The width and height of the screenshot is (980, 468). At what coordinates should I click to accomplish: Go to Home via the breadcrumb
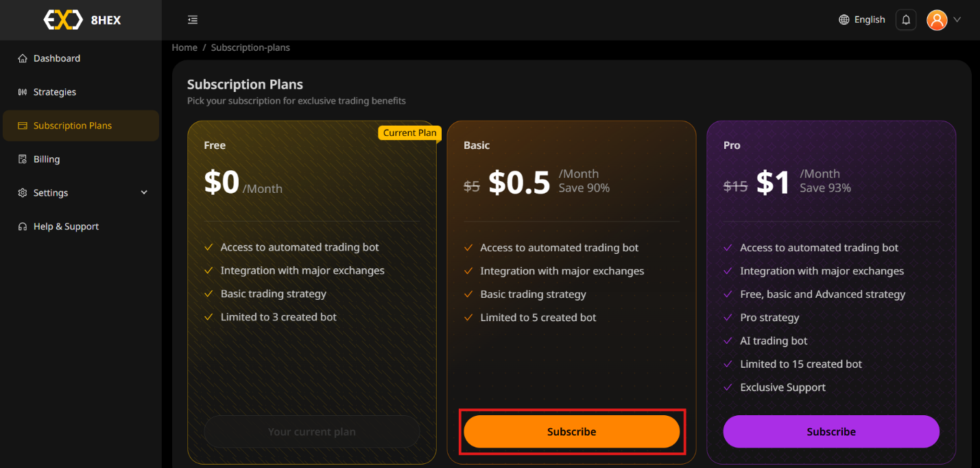point(184,47)
